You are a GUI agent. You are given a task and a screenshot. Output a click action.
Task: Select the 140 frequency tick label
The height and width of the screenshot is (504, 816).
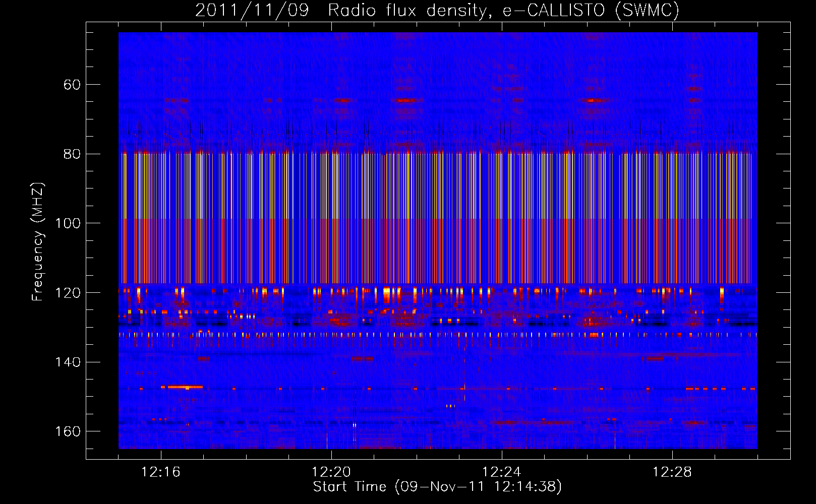point(68,362)
